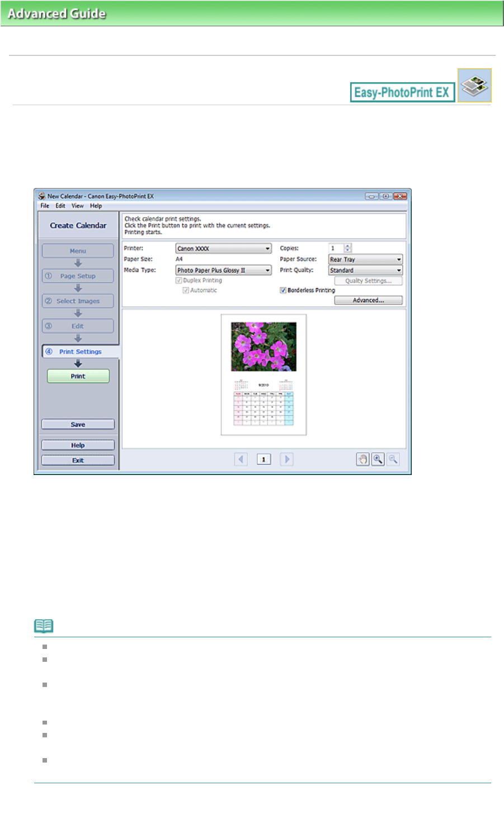504x823 pixels.
Task: Click the Easy-PhotoPrint EX logo label
Action: click(402, 92)
